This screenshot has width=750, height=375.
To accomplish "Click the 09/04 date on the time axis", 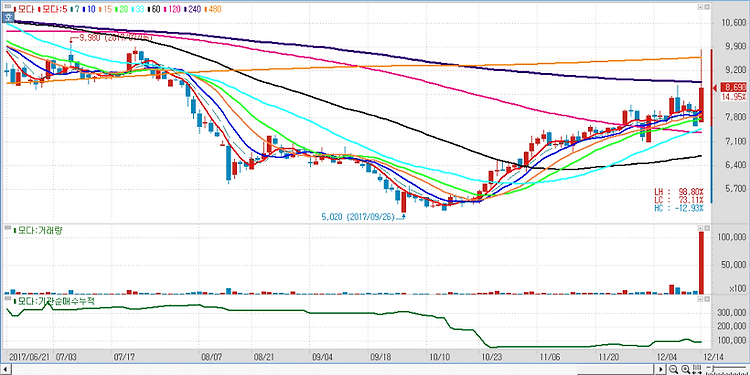I will tap(322, 357).
